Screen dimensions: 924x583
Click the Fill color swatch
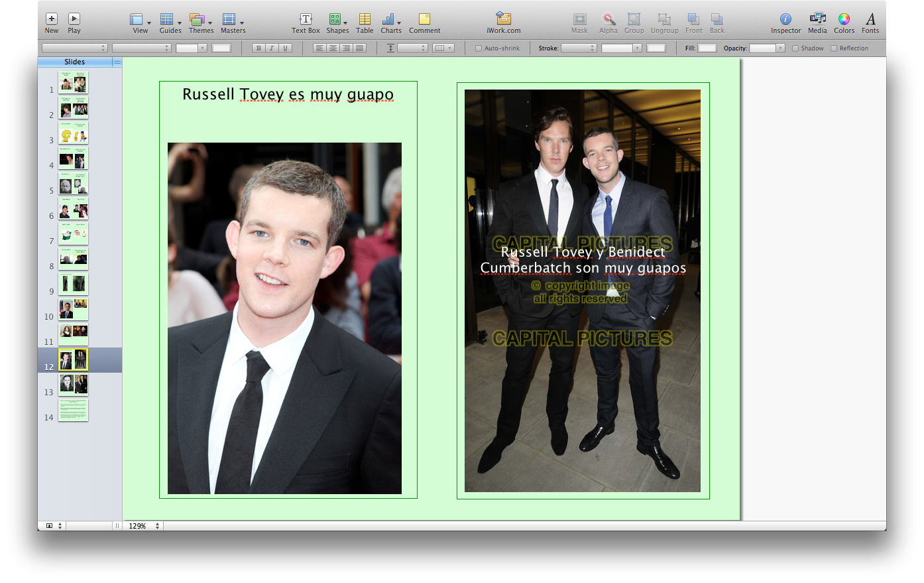point(707,48)
